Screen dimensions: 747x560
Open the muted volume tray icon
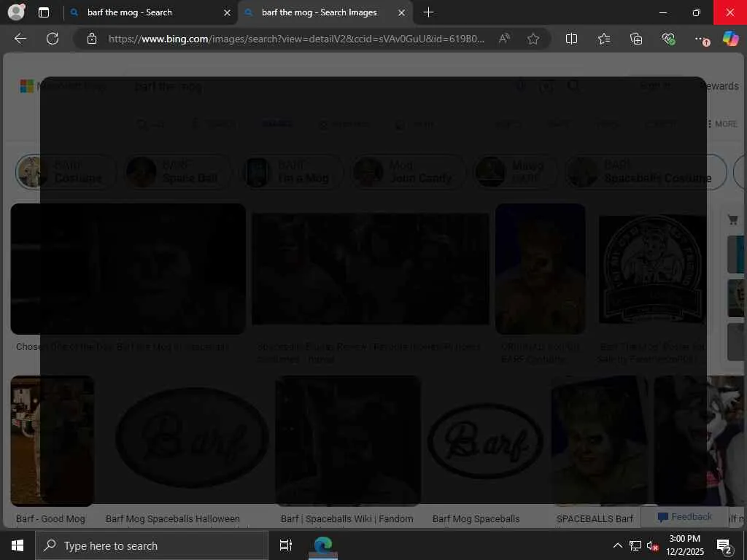coord(652,545)
